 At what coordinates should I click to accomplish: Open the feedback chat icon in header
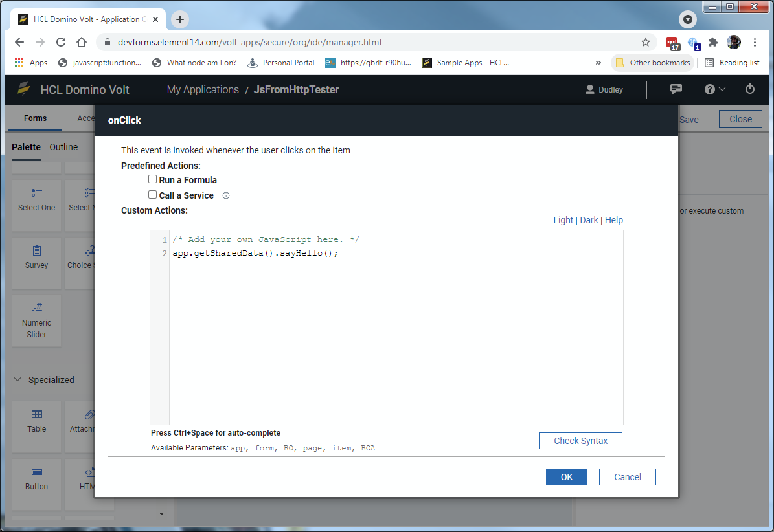pyautogui.click(x=676, y=89)
